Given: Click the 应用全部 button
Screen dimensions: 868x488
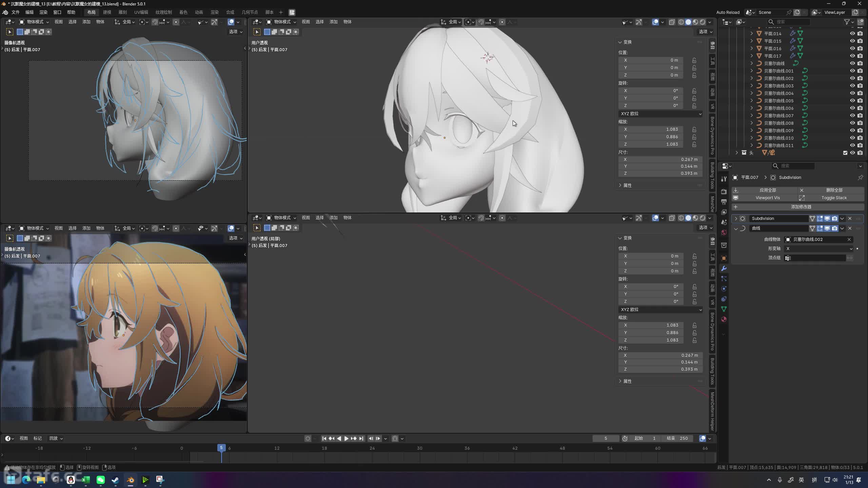Looking at the screenshot, I should pyautogui.click(x=768, y=190).
